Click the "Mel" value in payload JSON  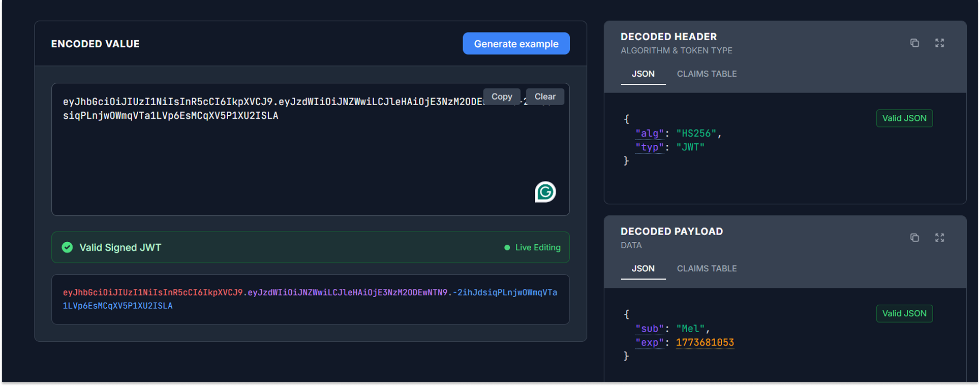[x=690, y=329]
